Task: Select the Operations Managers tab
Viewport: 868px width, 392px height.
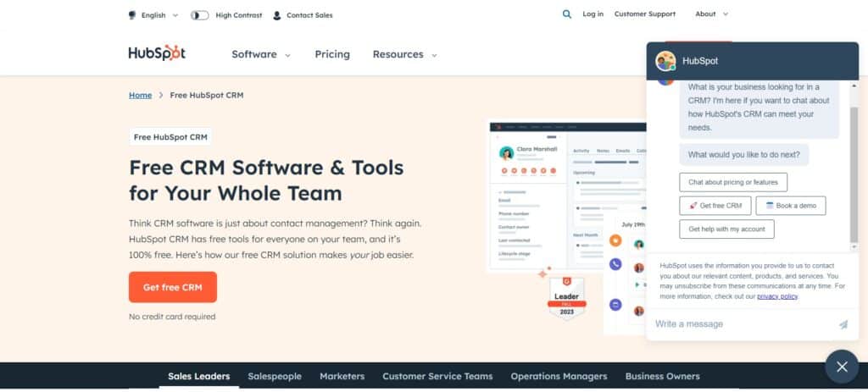Action: click(x=559, y=377)
